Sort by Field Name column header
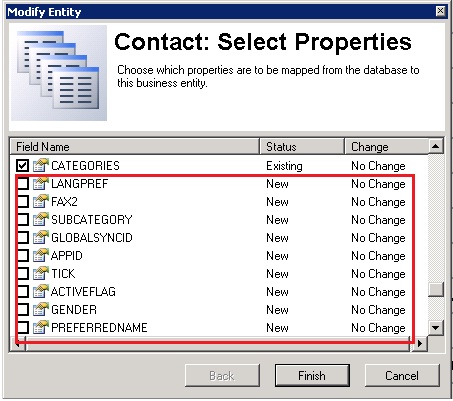This screenshot has width=453, height=401. 134,146
